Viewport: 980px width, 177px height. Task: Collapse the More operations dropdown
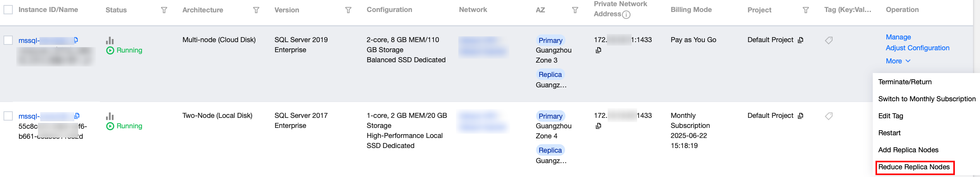coord(898,61)
